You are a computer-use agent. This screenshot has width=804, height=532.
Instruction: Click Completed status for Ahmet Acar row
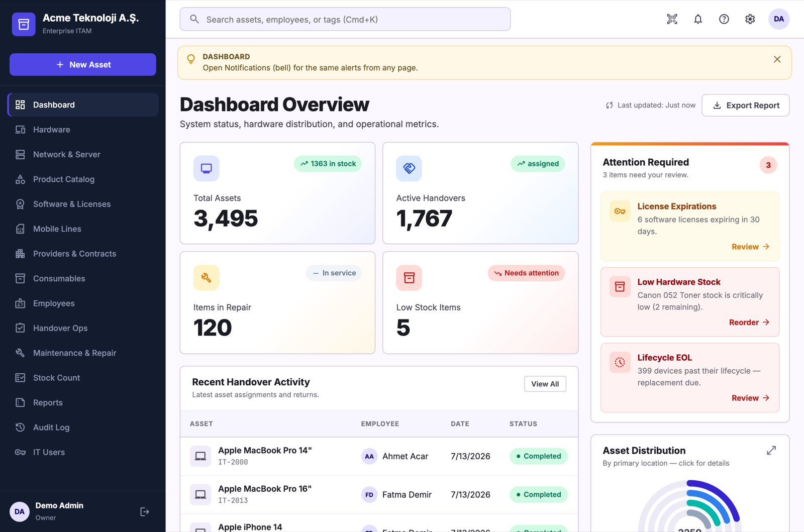point(539,456)
